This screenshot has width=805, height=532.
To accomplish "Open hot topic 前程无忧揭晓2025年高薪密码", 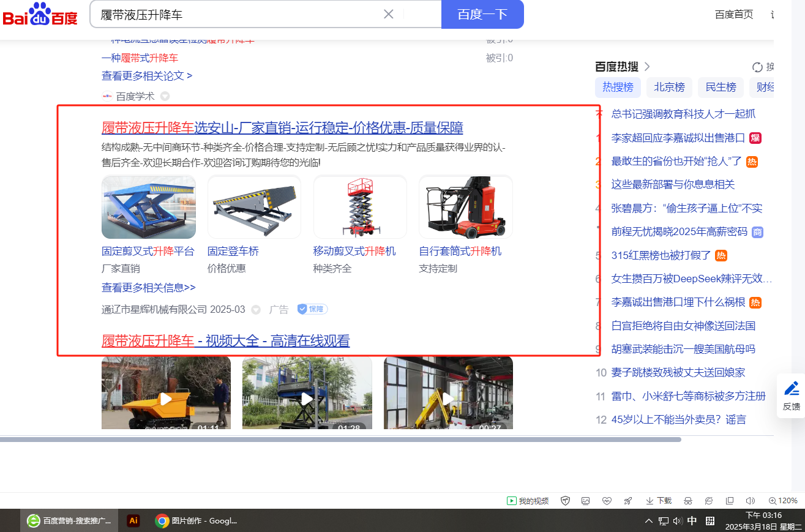I will click(680, 232).
